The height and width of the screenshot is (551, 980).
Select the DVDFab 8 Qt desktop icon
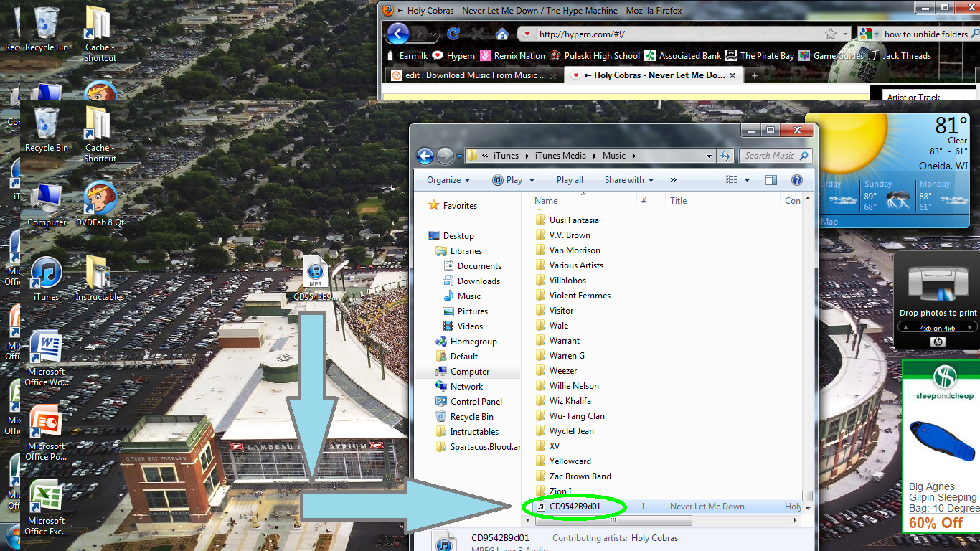(100, 203)
